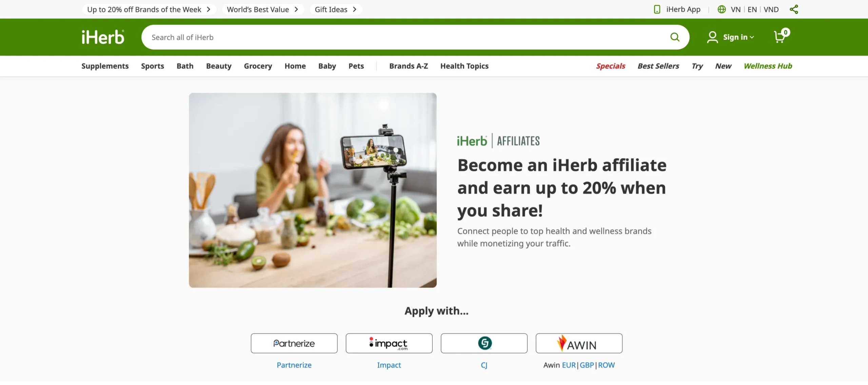
Task: Click the iHerb App phone icon
Action: [x=657, y=9]
